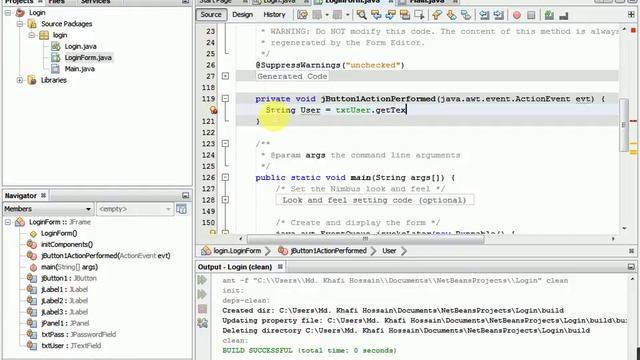Click Find Previous Occurrence icon
The image size is (640, 360).
tap(376, 15)
